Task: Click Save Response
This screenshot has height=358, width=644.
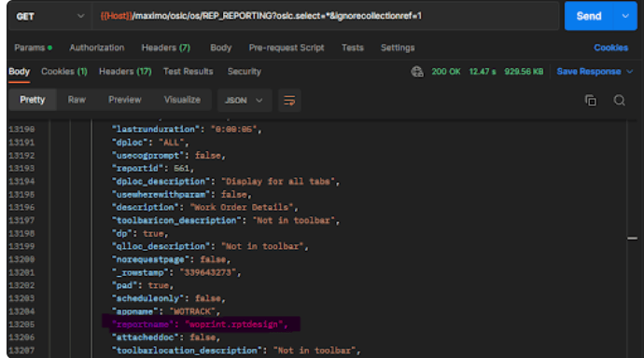Action: click(x=589, y=72)
